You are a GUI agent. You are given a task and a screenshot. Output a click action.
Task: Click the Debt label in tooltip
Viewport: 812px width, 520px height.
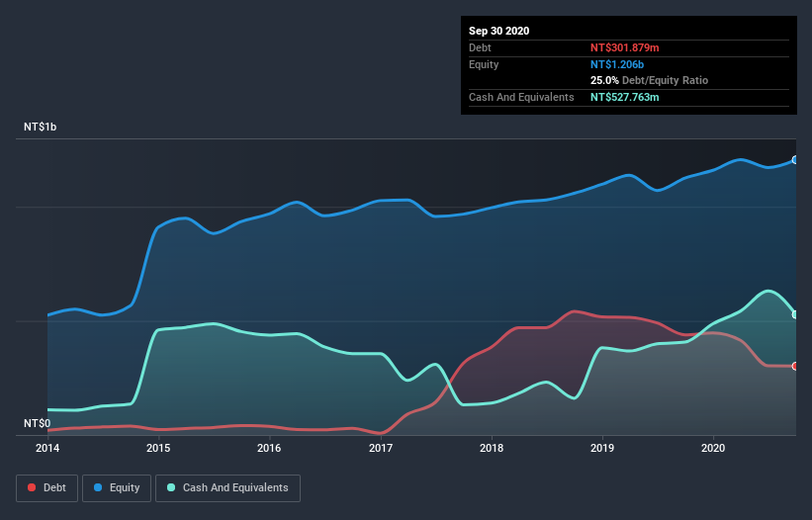click(480, 47)
